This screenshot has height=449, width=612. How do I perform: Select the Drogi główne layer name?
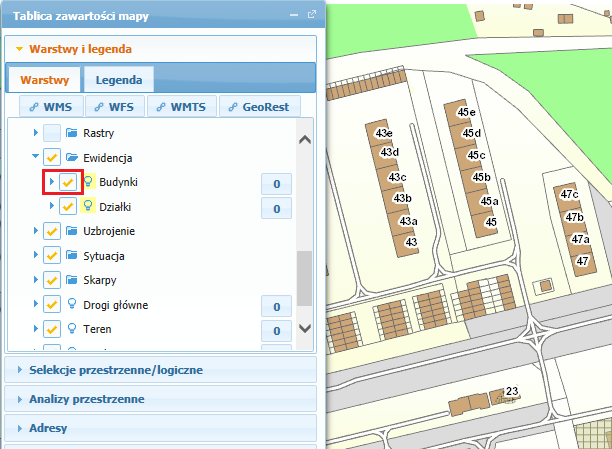[x=116, y=305]
